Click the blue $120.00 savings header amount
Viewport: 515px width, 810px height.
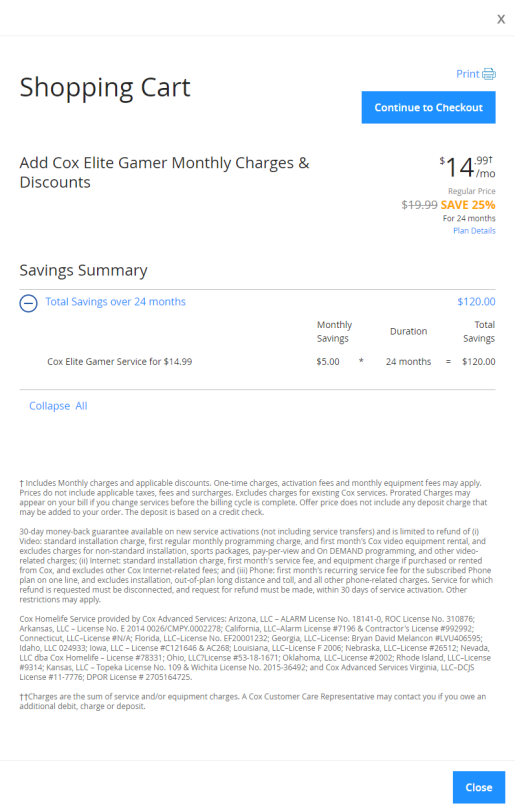click(476, 302)
